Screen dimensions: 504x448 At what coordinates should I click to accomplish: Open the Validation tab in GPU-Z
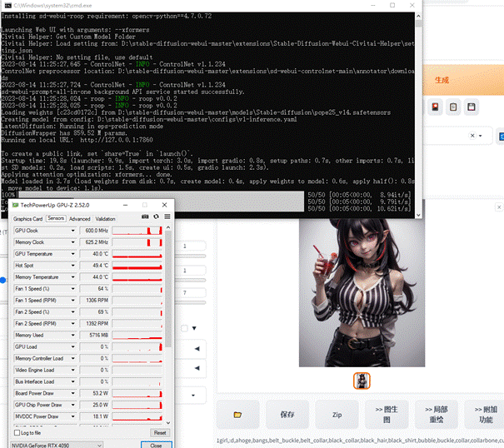(x=106, y=217)
